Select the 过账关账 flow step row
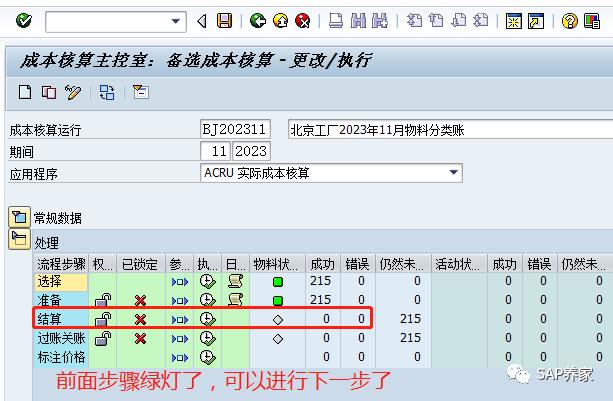The image size is (613, 401). click(61, 338)
